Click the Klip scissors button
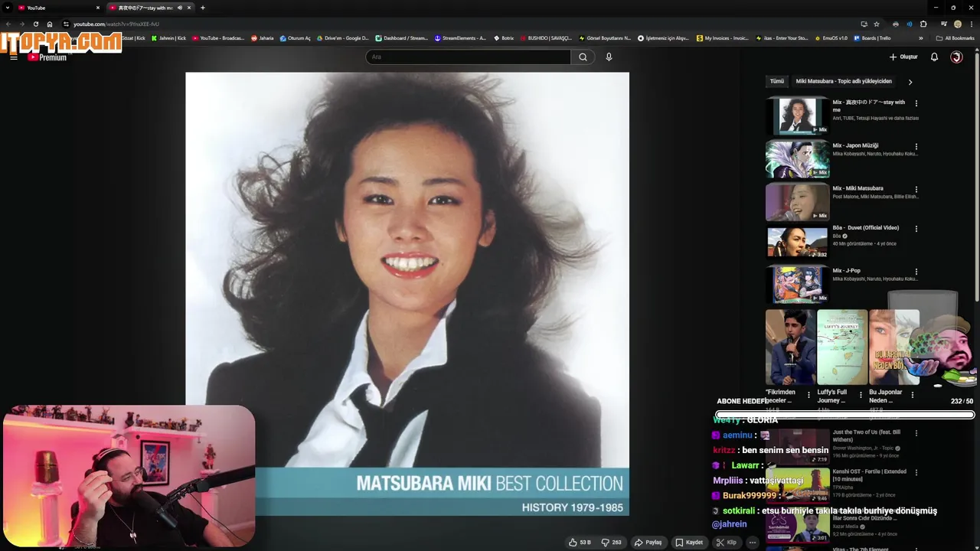Image resolution: width=980 pixels, height=551 pixels. pos(727,543)
